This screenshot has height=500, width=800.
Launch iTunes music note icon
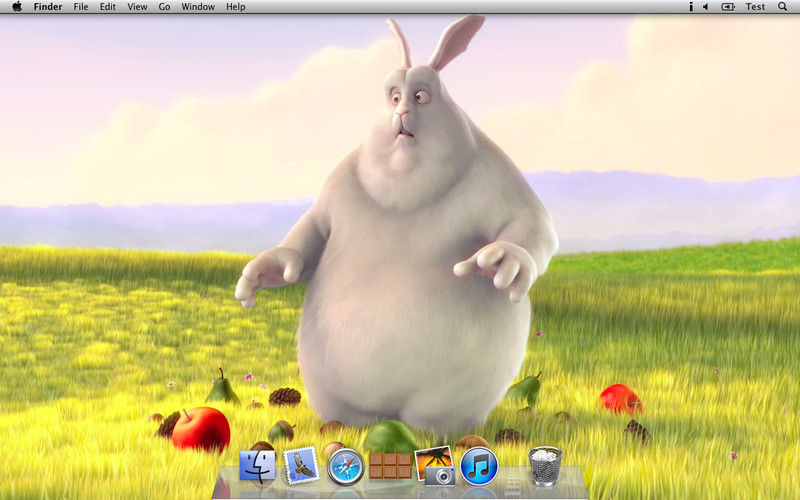tap(479, 466)
